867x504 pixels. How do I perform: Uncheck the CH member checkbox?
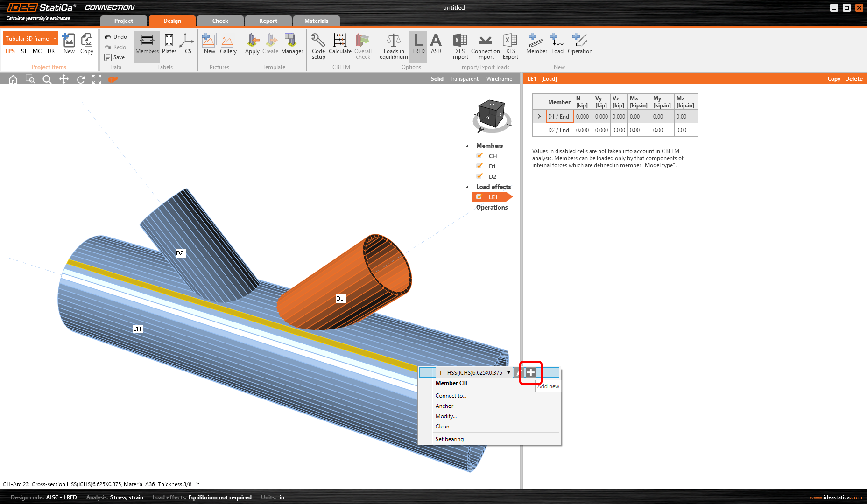pyautogui.click(x=479, y=156)
